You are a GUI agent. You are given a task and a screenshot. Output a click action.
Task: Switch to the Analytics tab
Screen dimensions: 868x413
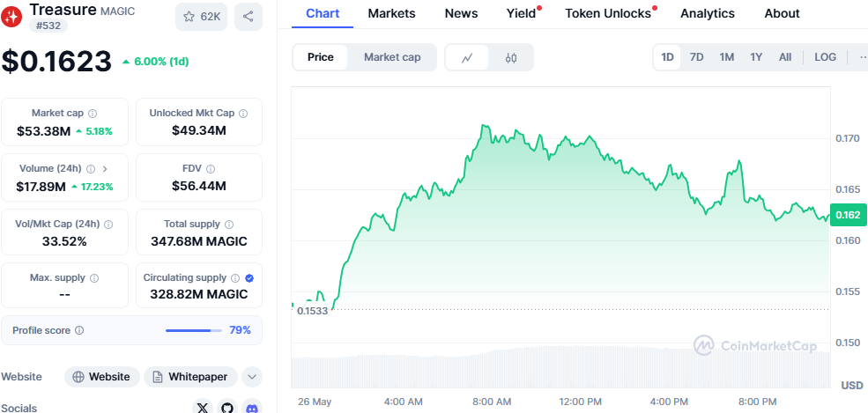(708, 13)
